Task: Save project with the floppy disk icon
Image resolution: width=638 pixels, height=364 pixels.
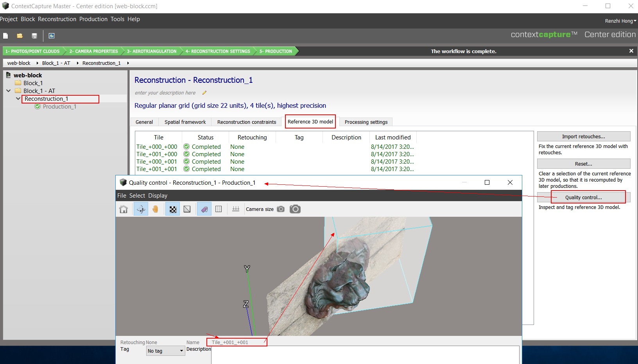Action: pos(34,36)
